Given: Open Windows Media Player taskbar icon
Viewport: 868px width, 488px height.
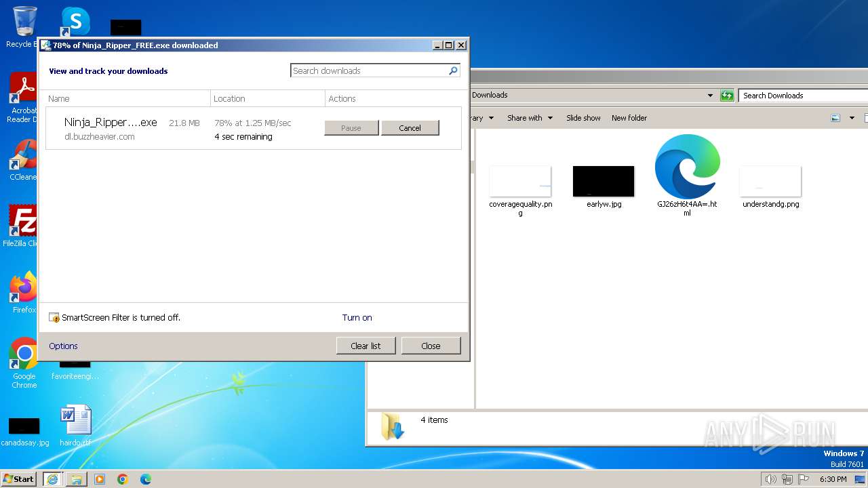Looking at the screenshot, I should pos(100,479).
